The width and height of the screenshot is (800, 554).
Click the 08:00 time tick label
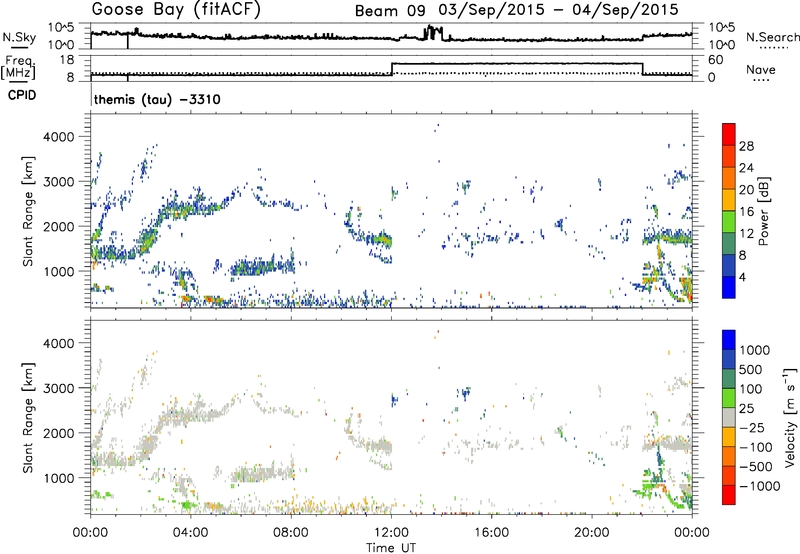pos(291,533)
